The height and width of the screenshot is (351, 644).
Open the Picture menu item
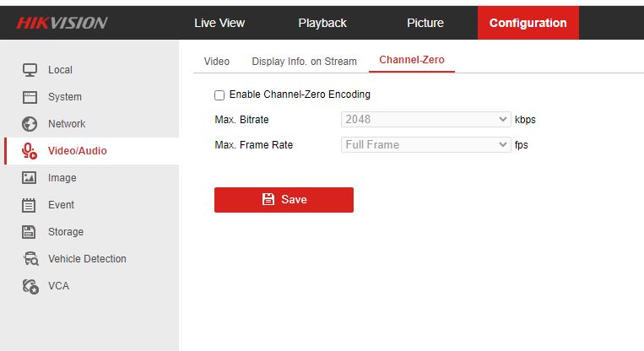425,23
